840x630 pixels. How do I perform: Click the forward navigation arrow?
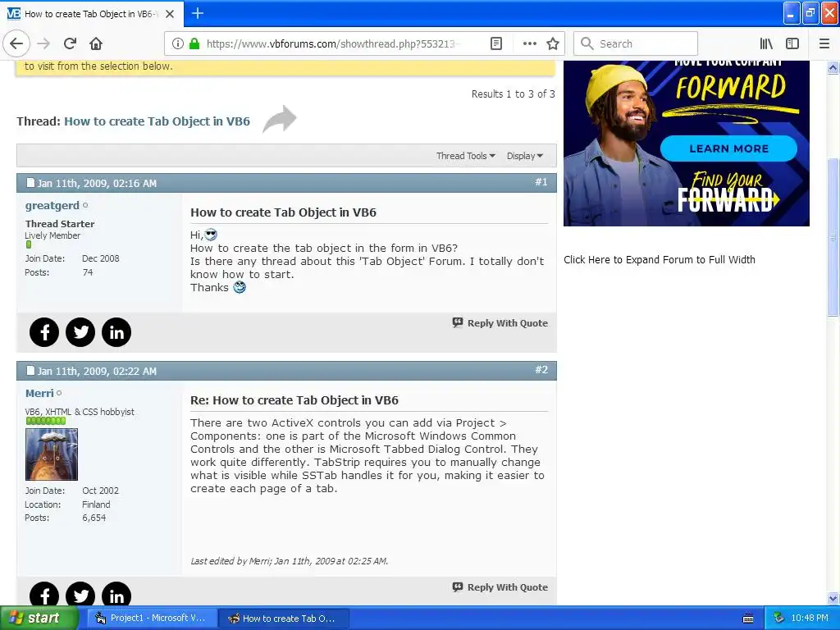pos(43,43)
